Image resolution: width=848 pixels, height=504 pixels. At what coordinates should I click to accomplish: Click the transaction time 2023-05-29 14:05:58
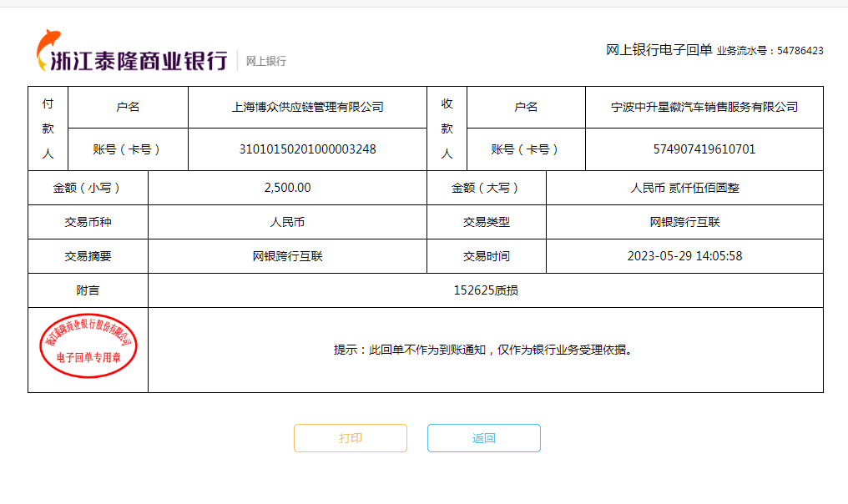[x=684, y=256]
